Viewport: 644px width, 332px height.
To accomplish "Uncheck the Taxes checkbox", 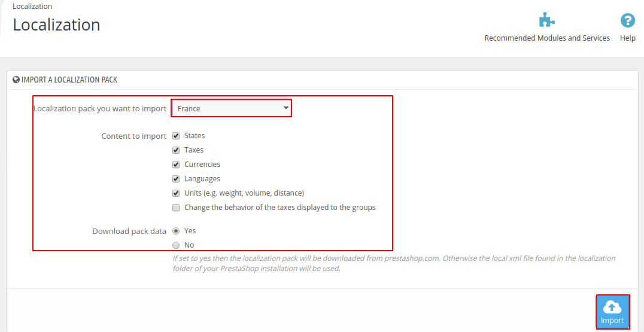I will pyautogui.click(x=176, y=150).
